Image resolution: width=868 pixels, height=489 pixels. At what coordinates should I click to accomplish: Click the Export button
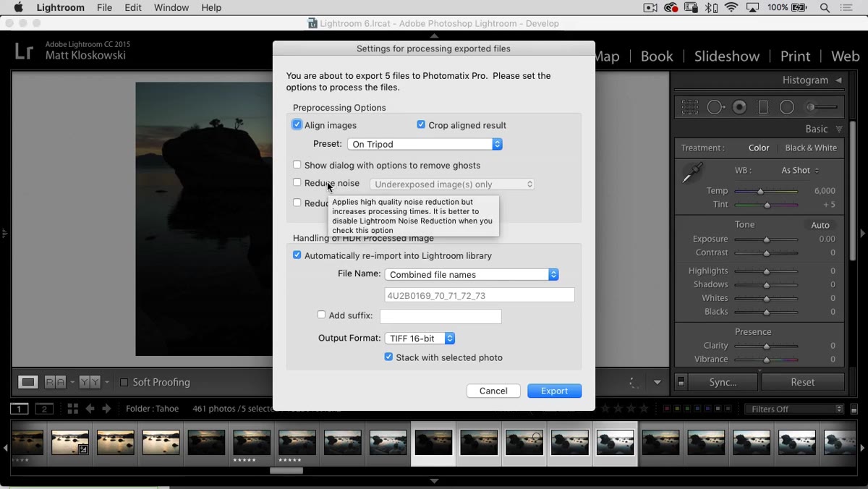point(555,391)
